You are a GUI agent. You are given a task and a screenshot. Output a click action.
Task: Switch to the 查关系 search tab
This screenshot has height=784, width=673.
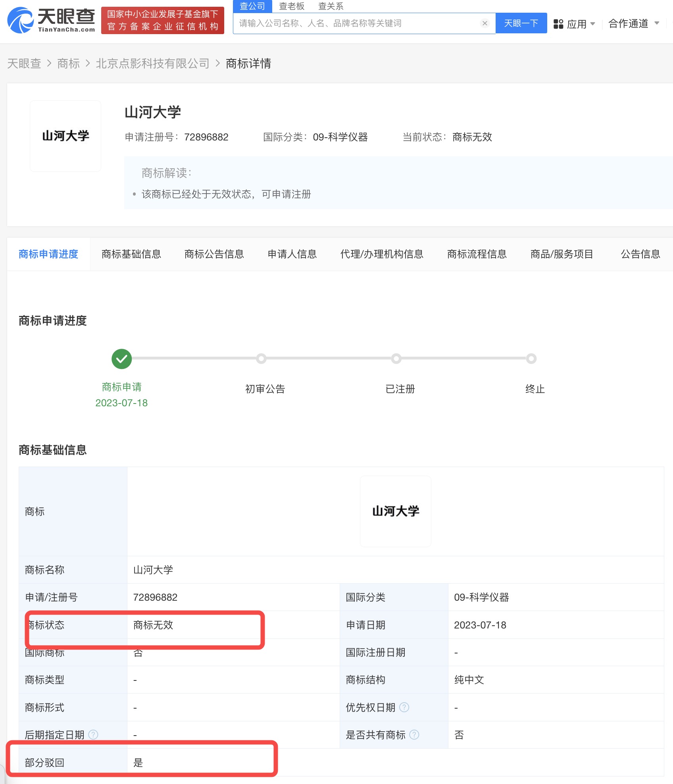click(331, 6)
